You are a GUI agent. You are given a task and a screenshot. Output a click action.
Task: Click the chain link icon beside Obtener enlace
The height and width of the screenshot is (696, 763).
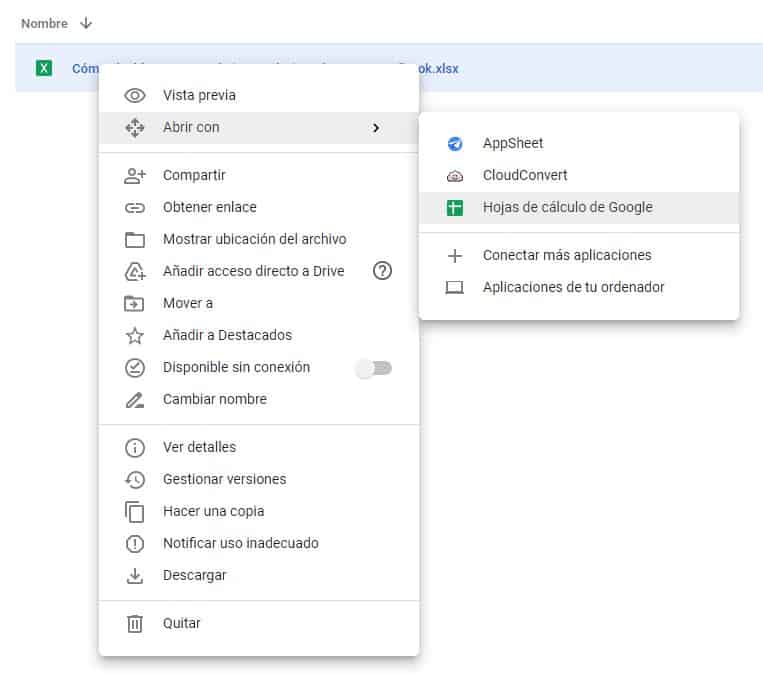pyautogui.click(x=135, y=208)
